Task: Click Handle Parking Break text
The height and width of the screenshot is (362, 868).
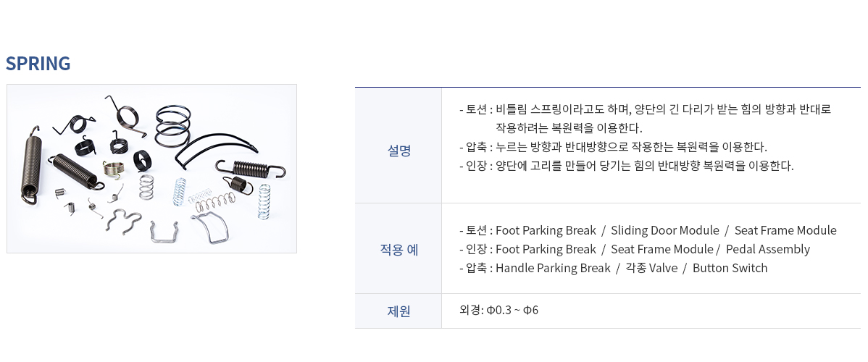Action: tap(553, 268)
